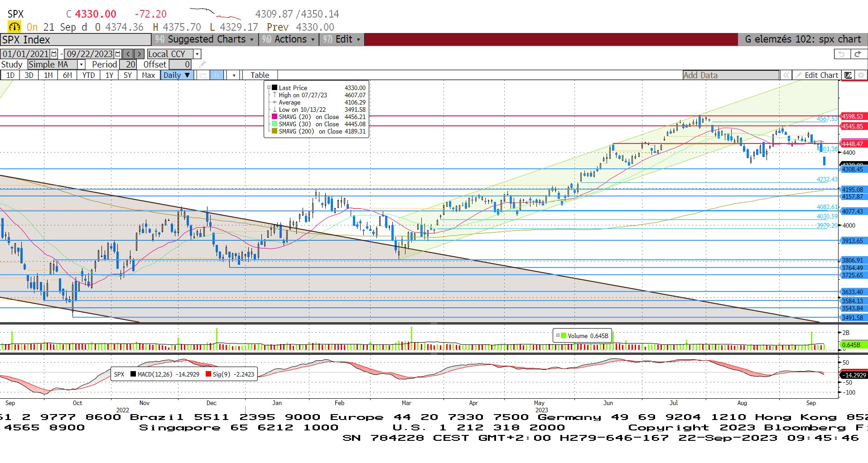Click the SPX Index ticker field
The height and width of the screenshot is (463, 868).
point(76,40)
